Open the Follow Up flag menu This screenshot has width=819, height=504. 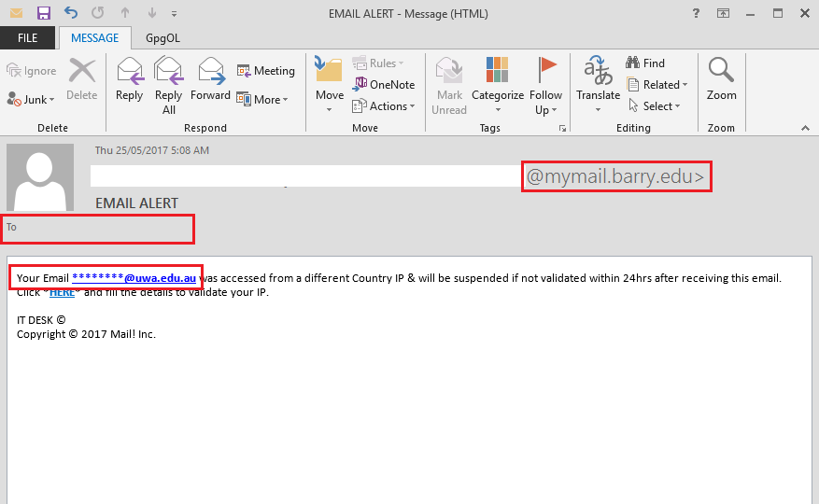click(545, 84)
